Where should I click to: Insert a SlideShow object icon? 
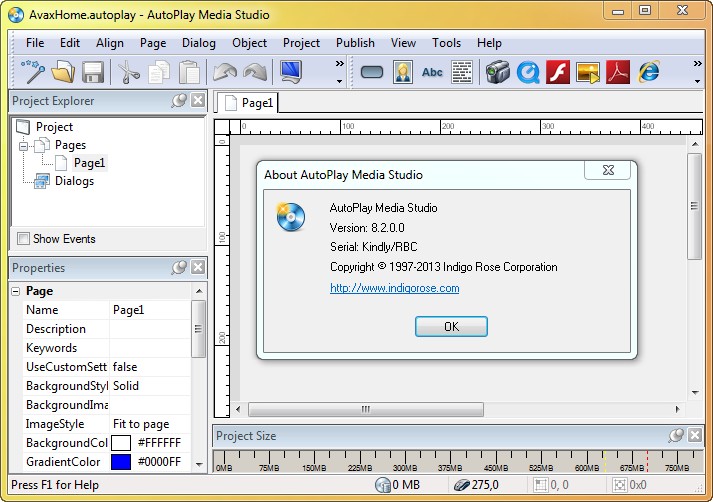[x=587, y=72]
